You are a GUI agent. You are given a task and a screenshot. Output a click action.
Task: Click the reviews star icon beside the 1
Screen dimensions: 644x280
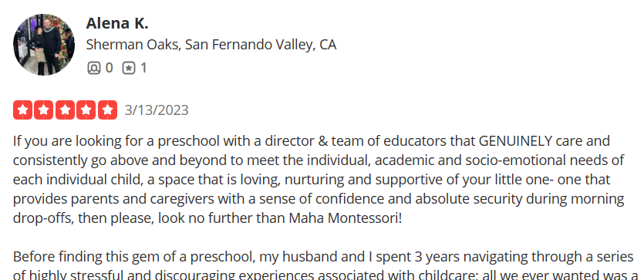click(x=129, y=68)
